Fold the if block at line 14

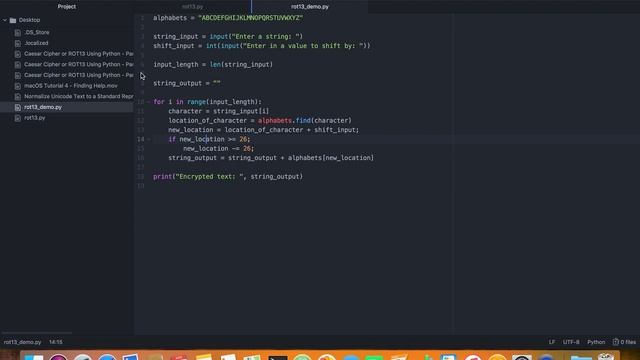click(x=149, y=139)
